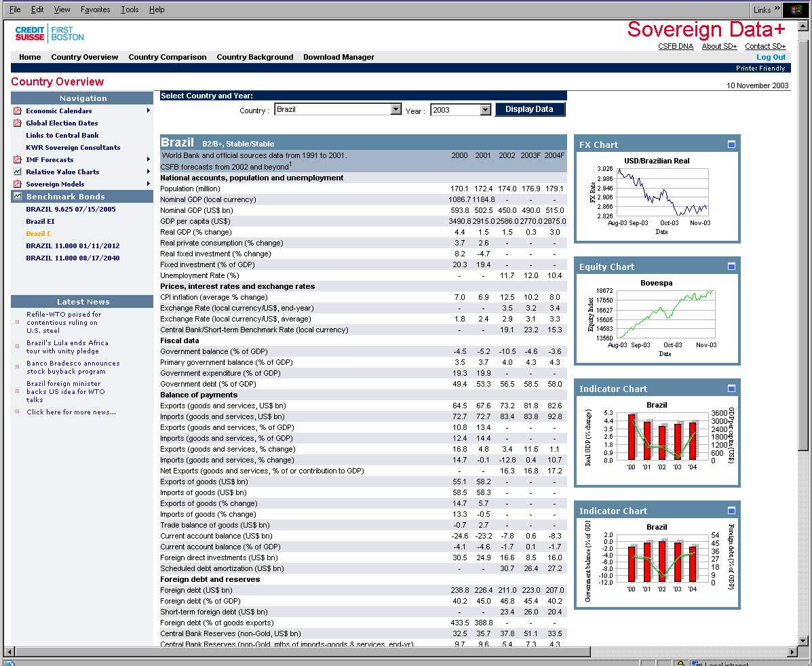Open the Printer Friendly view

760,68
